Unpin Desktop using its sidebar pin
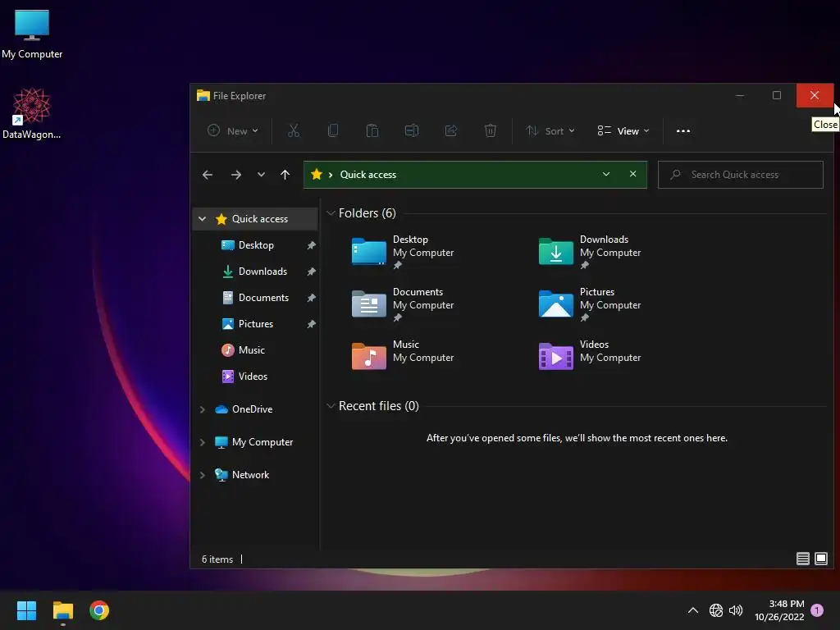The image size is (840, 630). point(311,245)
